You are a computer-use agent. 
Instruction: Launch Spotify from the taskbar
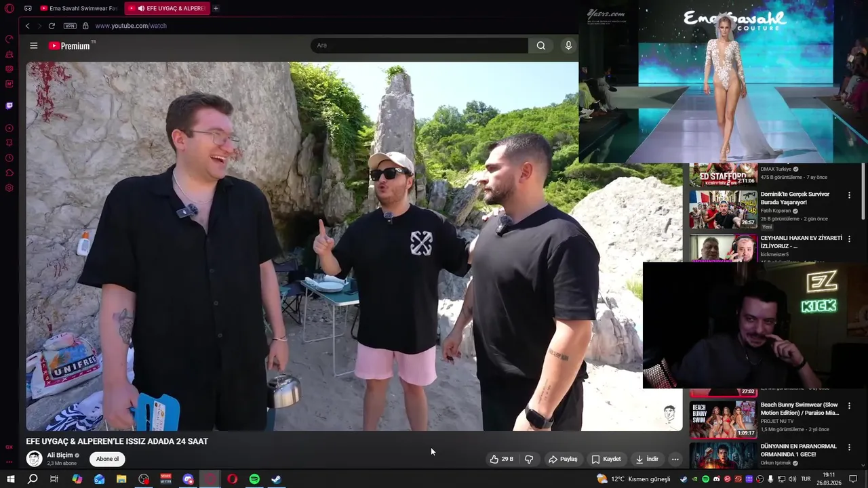pyautogui.click(x=254, y=479)
